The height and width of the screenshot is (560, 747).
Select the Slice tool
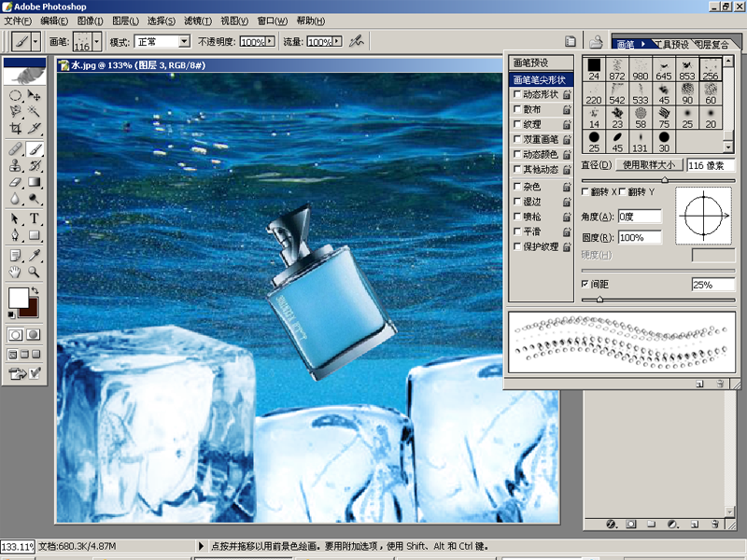coord(34,128)
